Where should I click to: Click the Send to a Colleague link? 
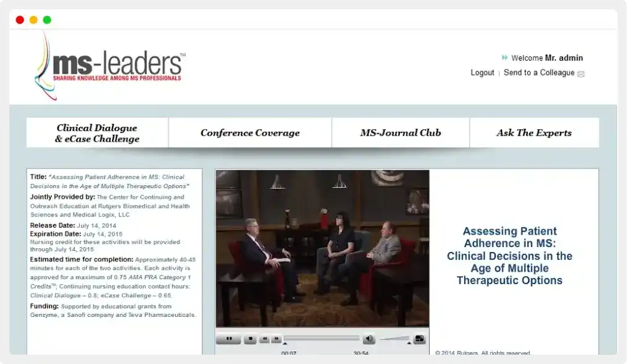point(539,72)
